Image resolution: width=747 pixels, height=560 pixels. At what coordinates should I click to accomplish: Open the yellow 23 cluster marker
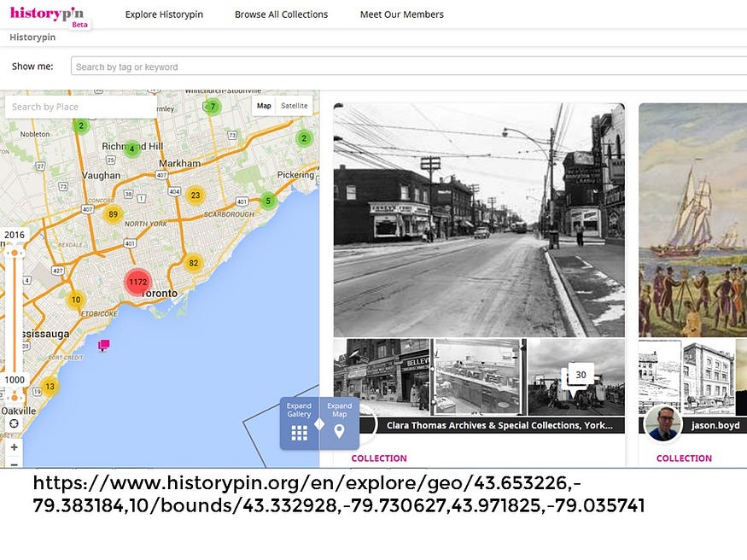[x=196, y=195]
